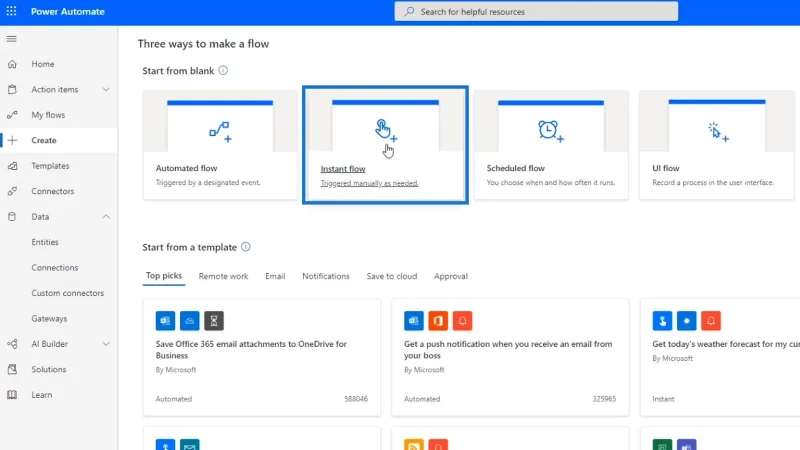Click the 'Triggered by a designated event.' text

[208, 183]
